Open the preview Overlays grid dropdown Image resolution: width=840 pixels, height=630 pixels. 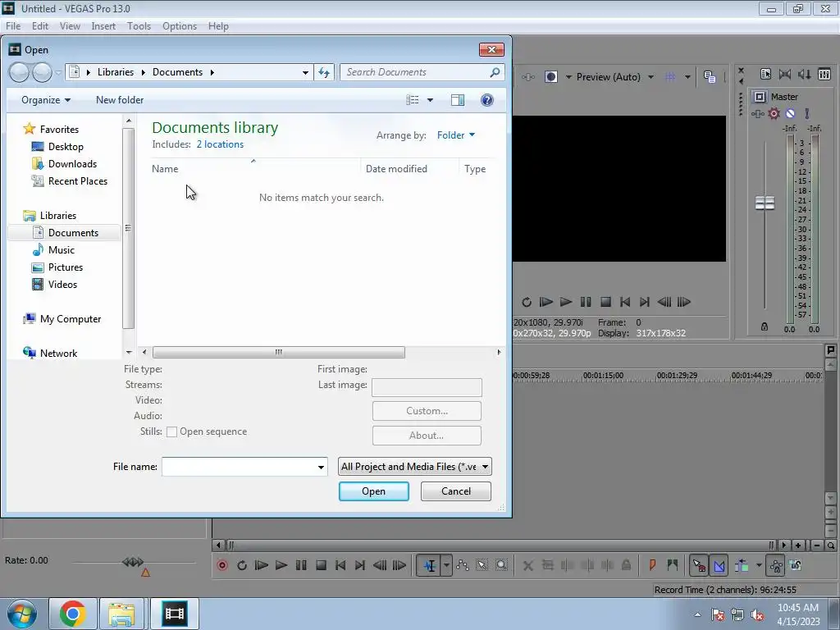(x=687, y=77)
